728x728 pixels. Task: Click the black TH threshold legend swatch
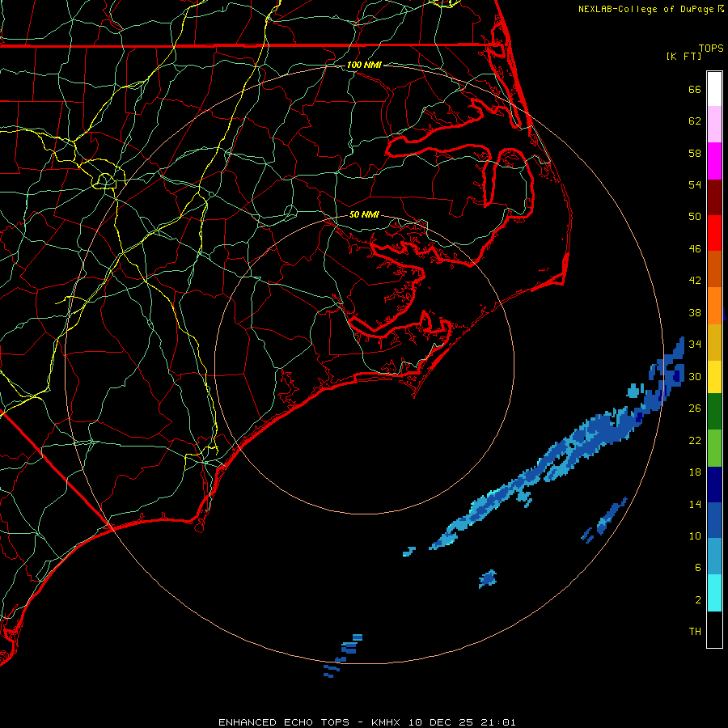714,629
